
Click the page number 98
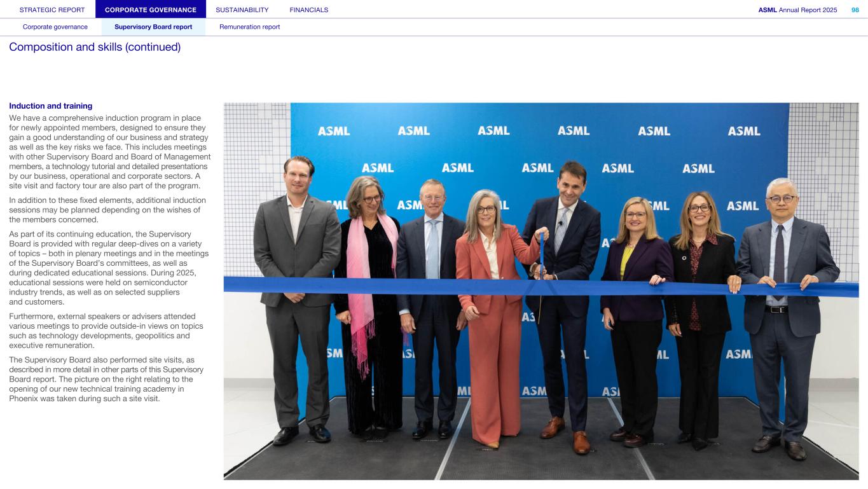855,10
